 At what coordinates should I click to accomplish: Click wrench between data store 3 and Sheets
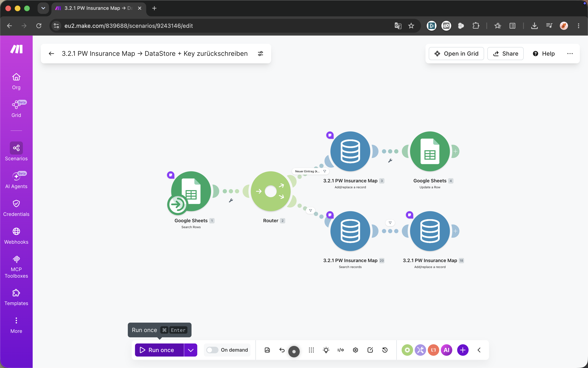click(x=390, y=161)
